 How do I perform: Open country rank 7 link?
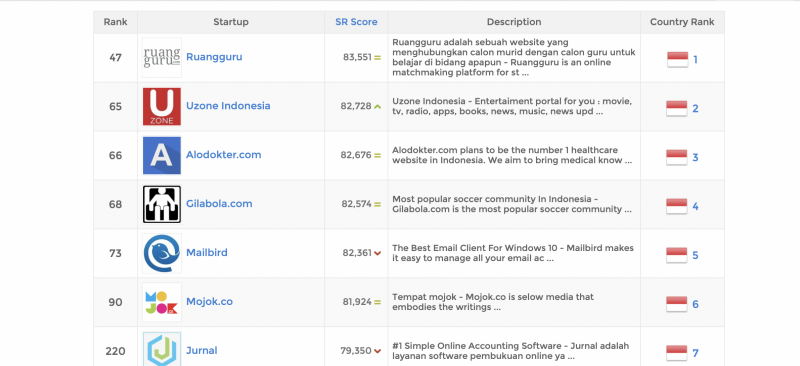point(695,353)
